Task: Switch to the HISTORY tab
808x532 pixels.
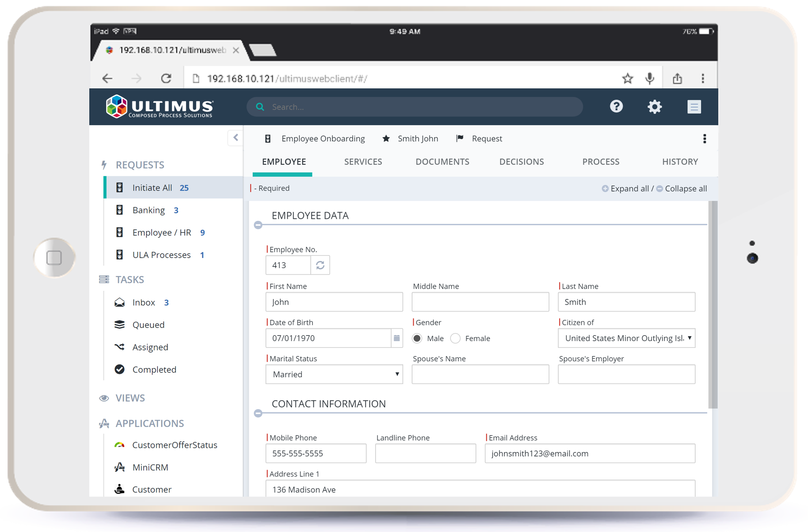Action: (x=680, y=162)
